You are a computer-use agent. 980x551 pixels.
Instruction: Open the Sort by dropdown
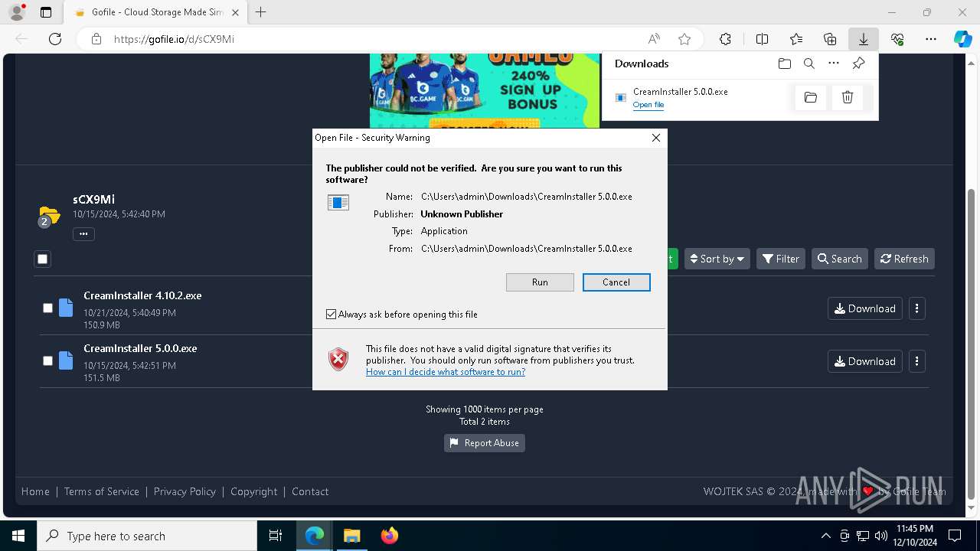(717, 259)
